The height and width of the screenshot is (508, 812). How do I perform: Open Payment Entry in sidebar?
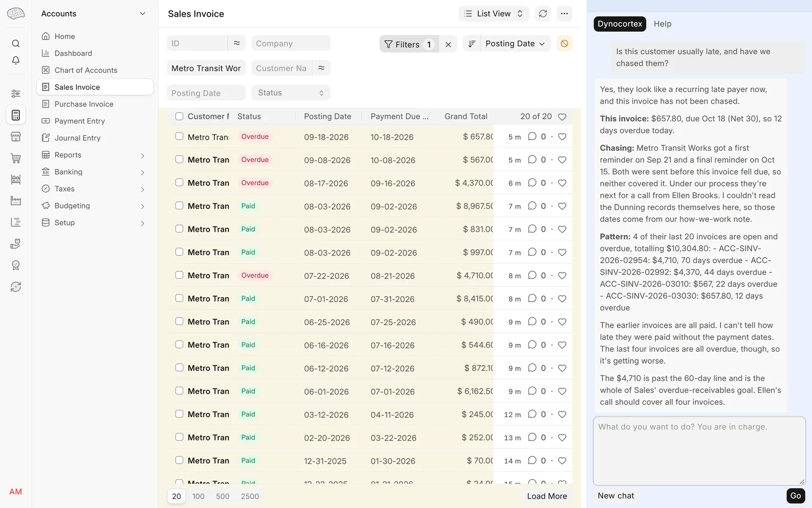click(94, 121)
